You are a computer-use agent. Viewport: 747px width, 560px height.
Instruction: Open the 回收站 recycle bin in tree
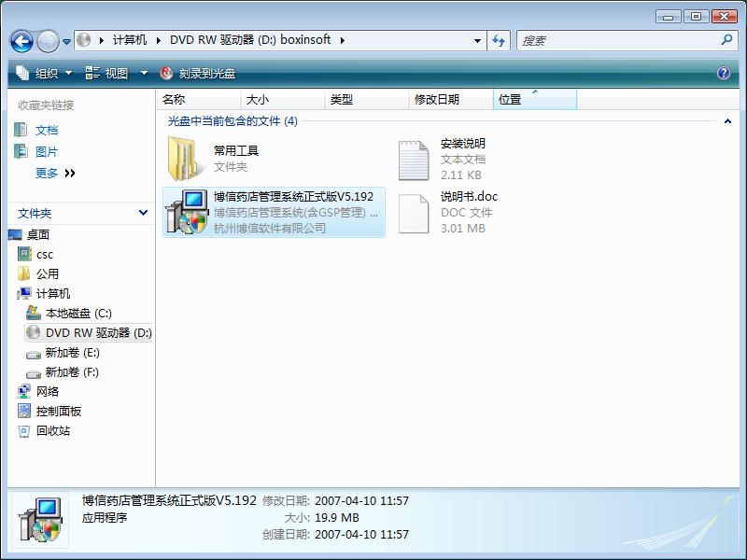click(52, 431)
